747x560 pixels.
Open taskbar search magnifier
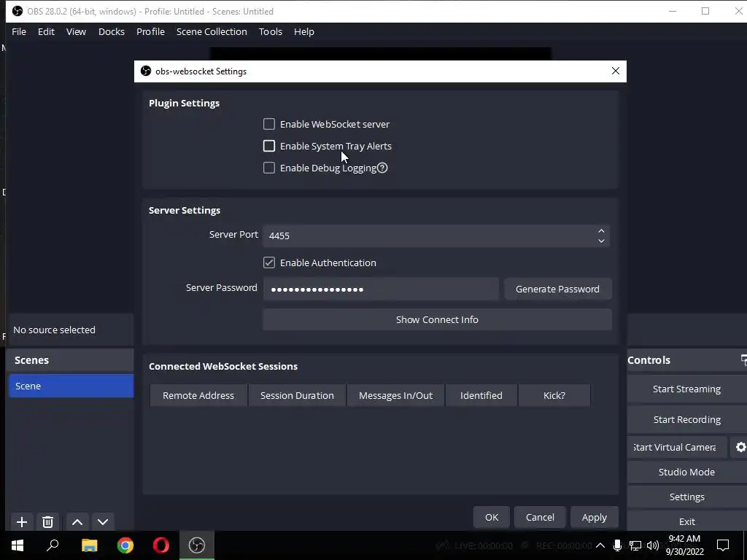53,545
